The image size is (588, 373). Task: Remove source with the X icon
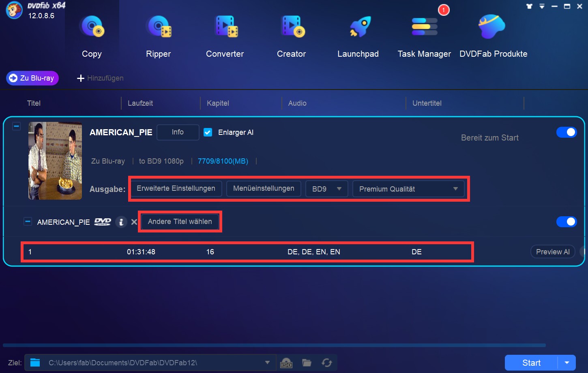coord(134,222)
